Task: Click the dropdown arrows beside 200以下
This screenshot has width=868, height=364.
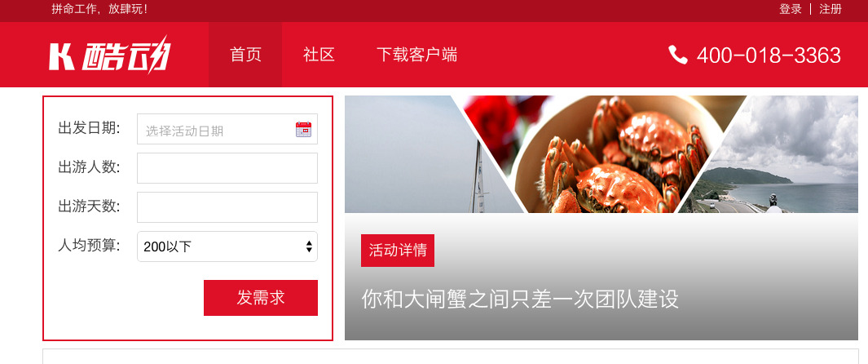Action: pos(309,246)
